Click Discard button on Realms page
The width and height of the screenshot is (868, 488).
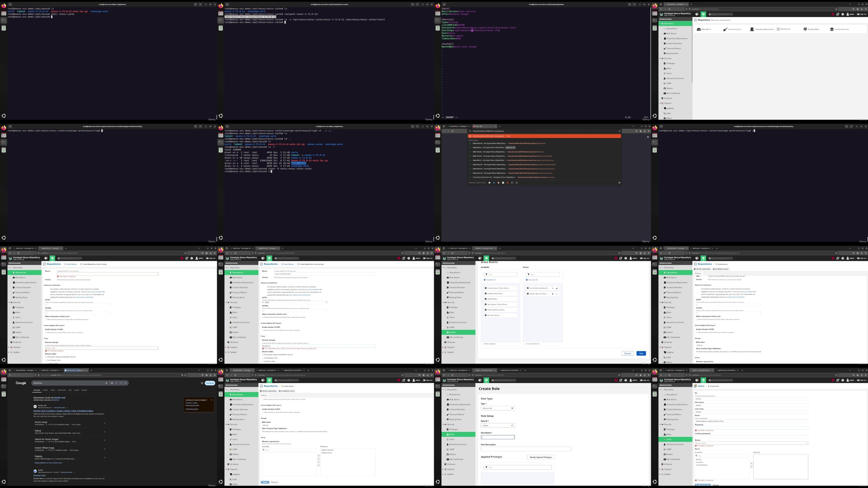point(627,353)
